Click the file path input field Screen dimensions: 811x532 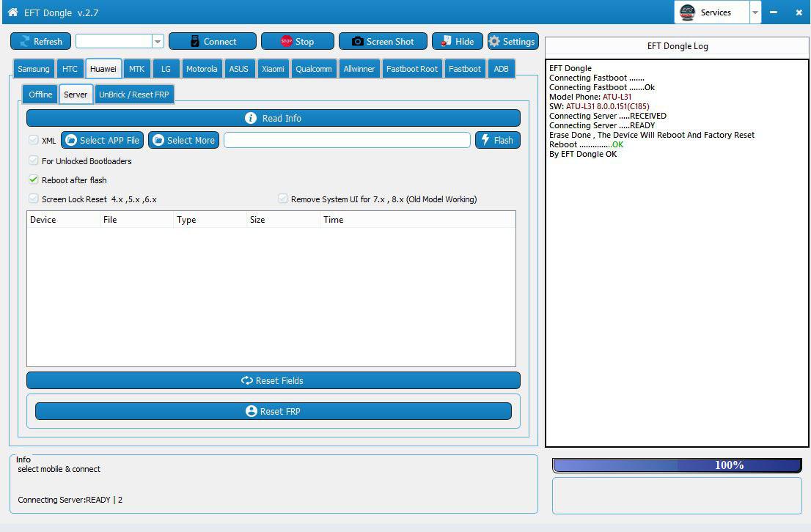347,140
